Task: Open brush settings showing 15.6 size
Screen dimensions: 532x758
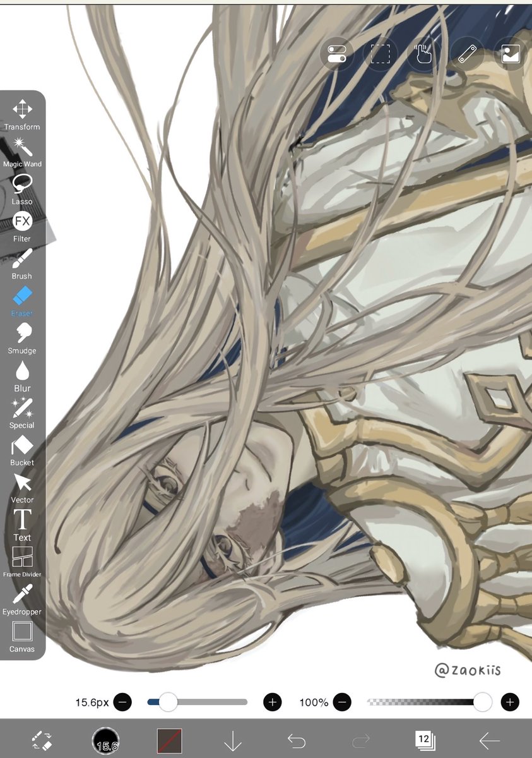Action: [106, 740]
